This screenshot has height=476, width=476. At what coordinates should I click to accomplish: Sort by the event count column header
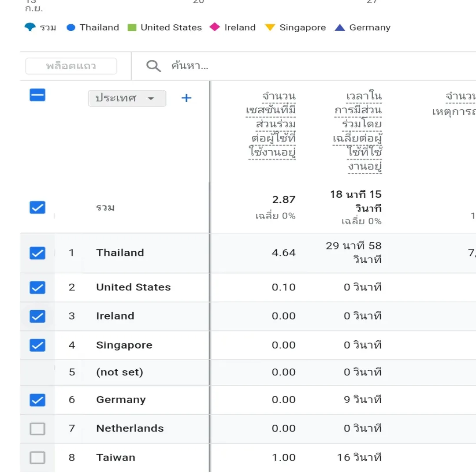(x=454, y=104)
